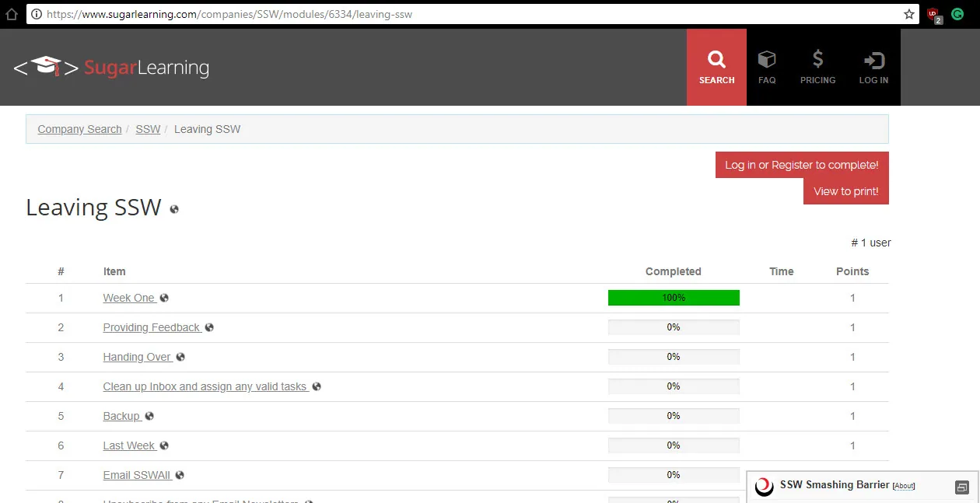Click globe icon next to Handing Over

pyautogui.click(x=180, y=357)
